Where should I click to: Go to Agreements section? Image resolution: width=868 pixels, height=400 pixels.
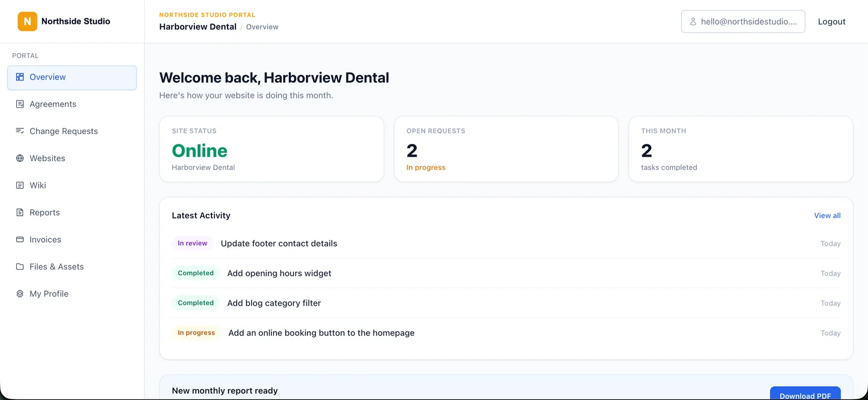[x=72, y=104]
